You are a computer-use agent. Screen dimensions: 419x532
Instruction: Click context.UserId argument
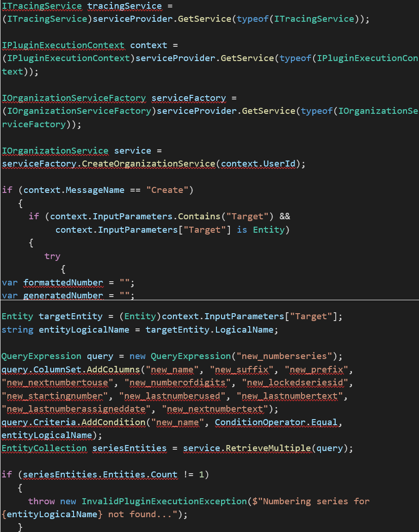coord(258,164)
